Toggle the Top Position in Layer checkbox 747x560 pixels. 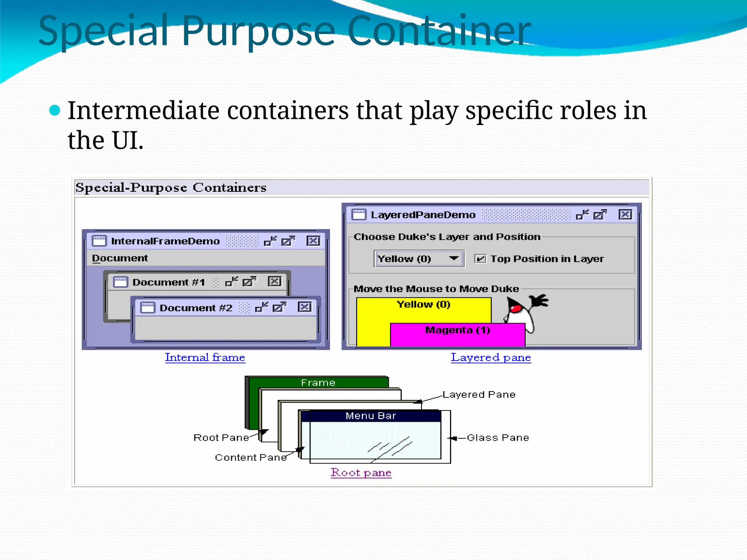[480, 258]
